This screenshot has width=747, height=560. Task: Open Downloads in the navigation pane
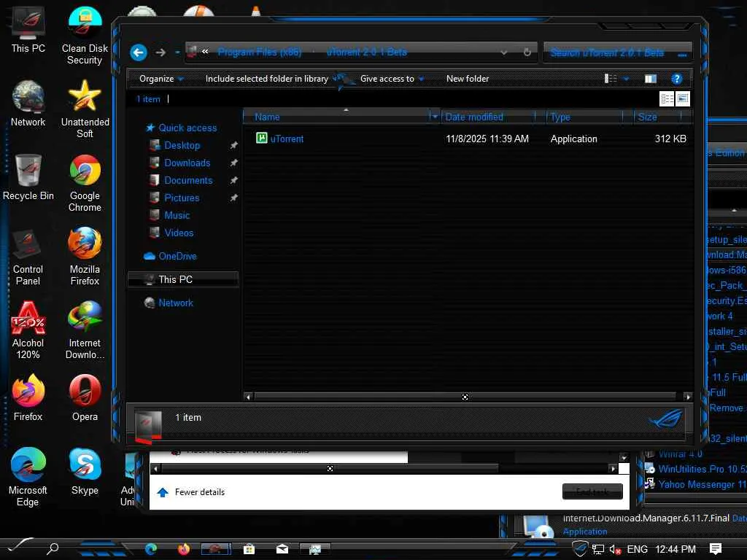click(x=180, y=163)
